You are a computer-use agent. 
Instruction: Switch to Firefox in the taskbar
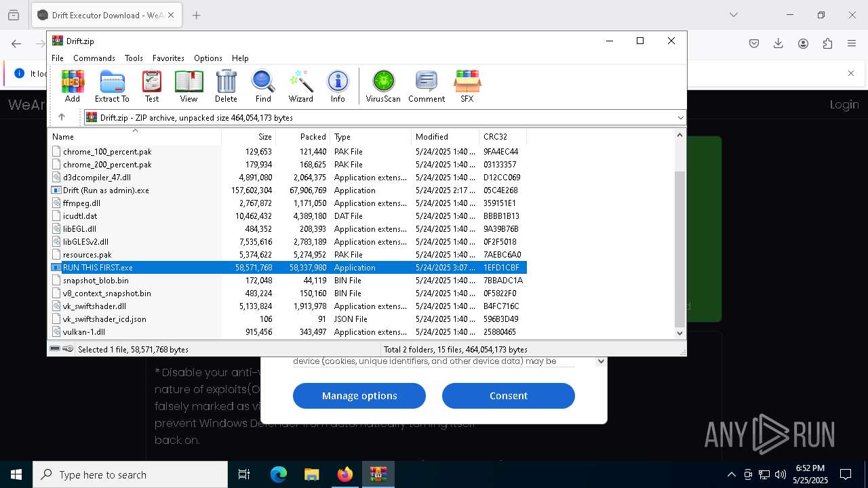345,474
